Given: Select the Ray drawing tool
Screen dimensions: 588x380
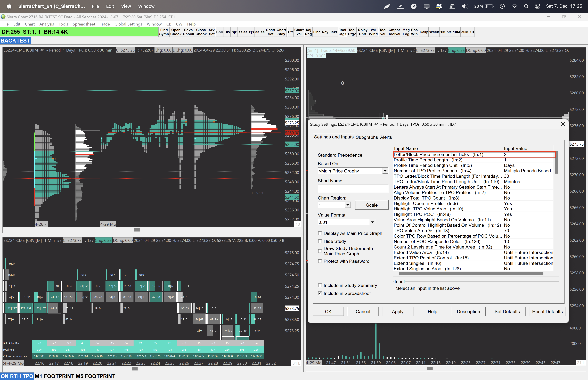Looking at the screenshot, I should (325, 32).
